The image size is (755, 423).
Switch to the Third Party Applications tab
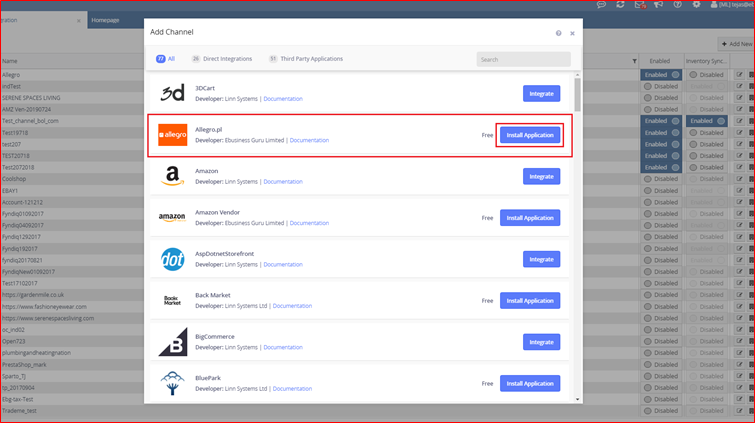[305, 59]
